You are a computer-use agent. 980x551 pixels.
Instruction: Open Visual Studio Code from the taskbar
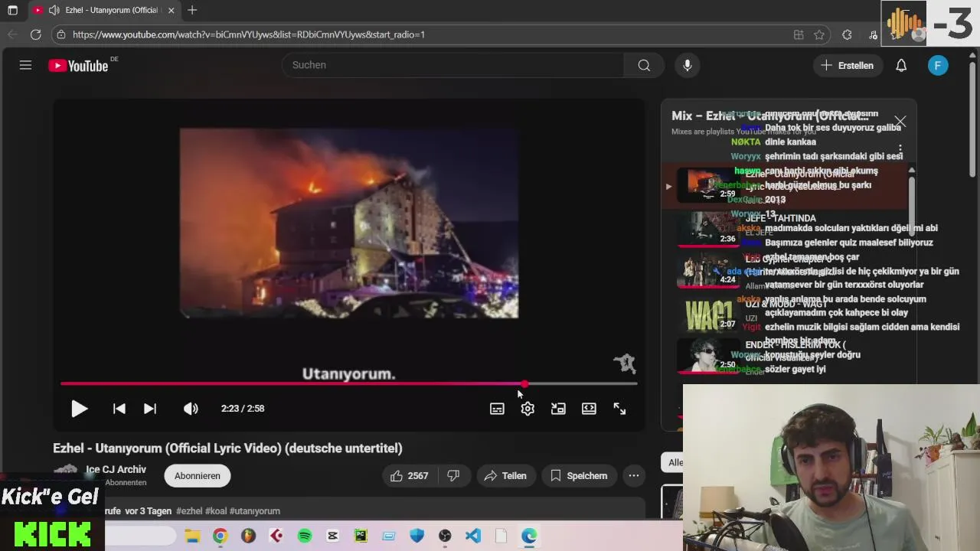point(473,536)
